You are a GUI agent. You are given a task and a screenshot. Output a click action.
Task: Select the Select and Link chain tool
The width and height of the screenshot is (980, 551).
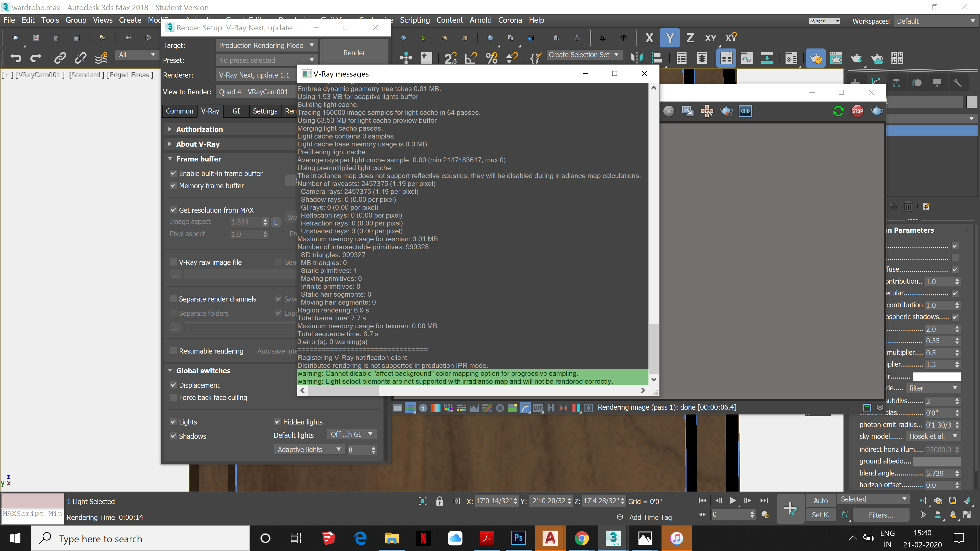60,58
